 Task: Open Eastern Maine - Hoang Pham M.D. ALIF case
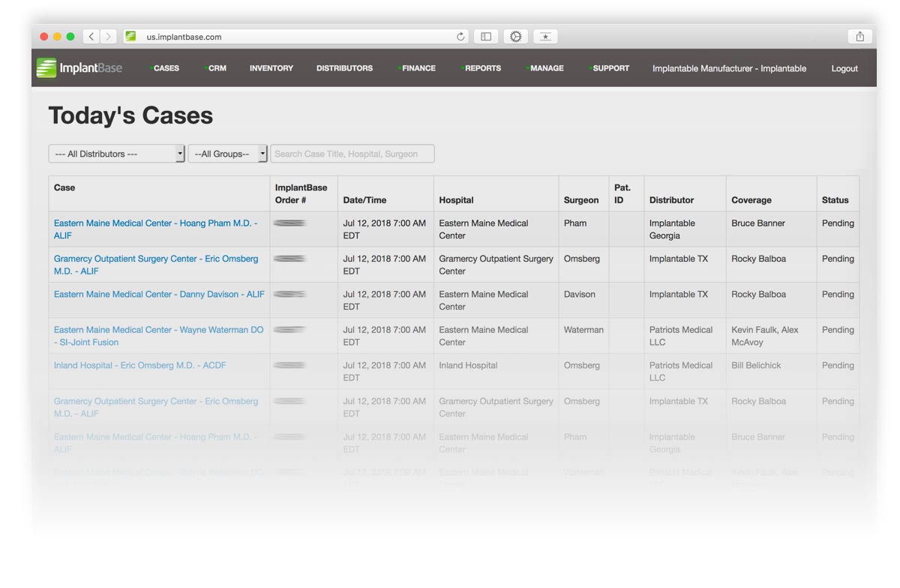click(155, 229)
